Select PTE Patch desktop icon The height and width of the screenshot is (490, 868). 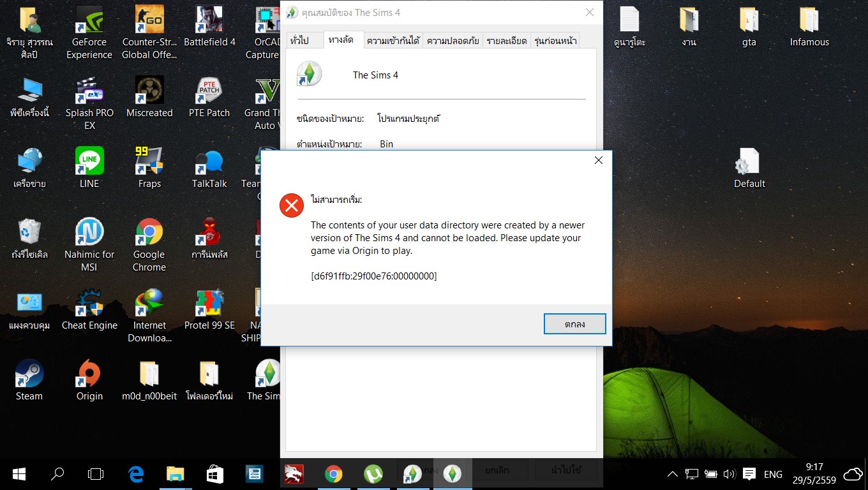(x=209, y=97)
